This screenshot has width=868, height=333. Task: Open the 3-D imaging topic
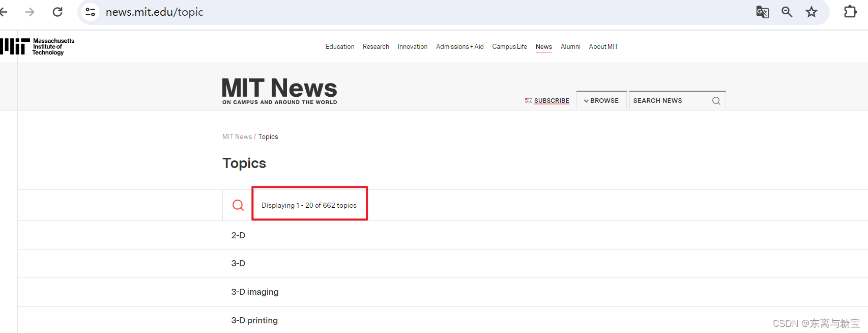[x=255, y=292]
